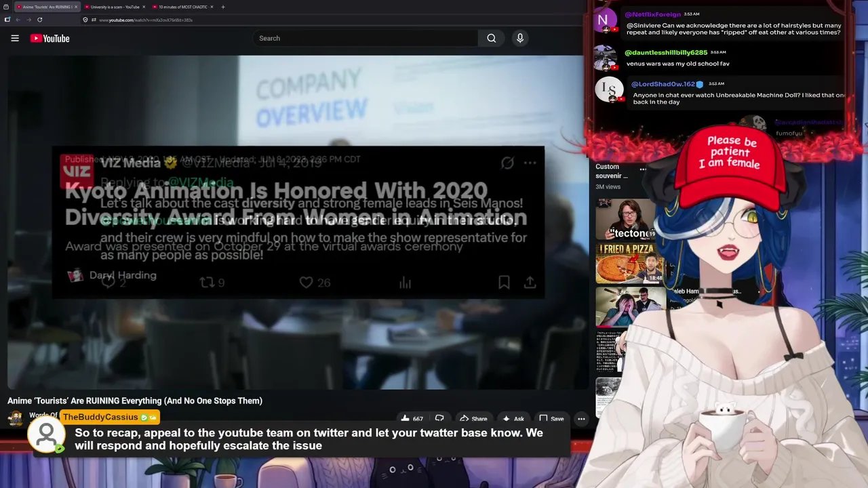Click the channel avatar under the video title
This screenshot has height=488, width=868.
15,418
